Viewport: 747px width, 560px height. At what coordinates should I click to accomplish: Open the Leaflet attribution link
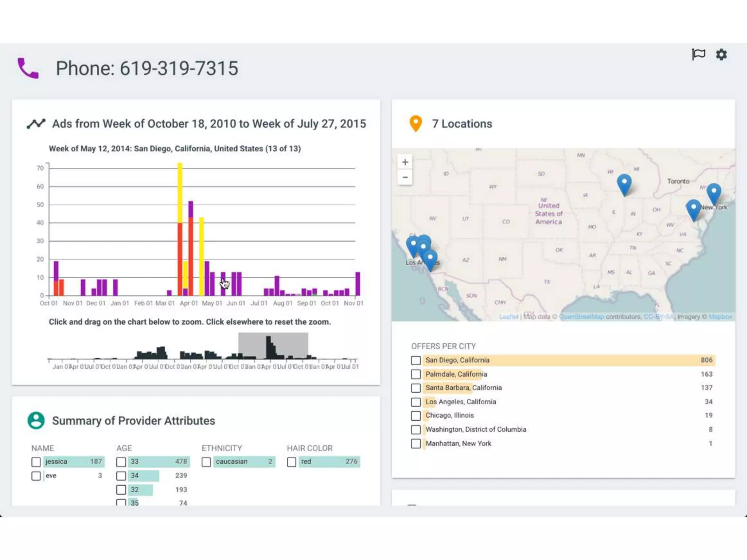point(508,316)
